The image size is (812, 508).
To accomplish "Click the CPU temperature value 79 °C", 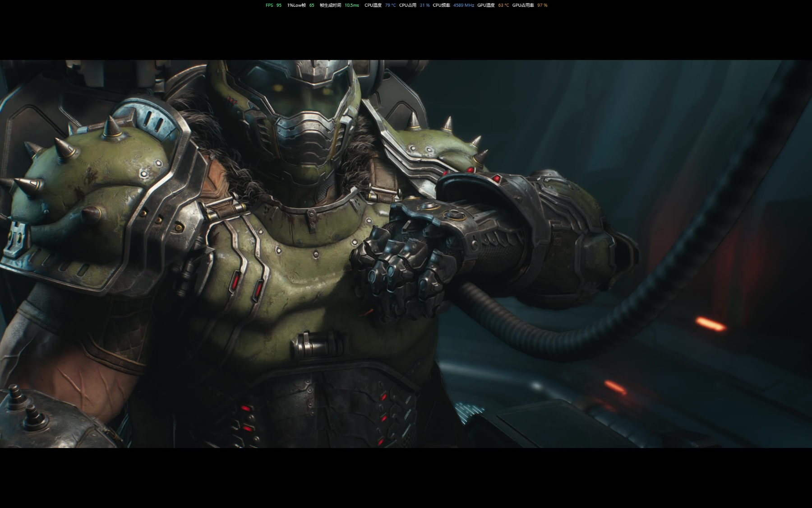I will coord(391,5).
